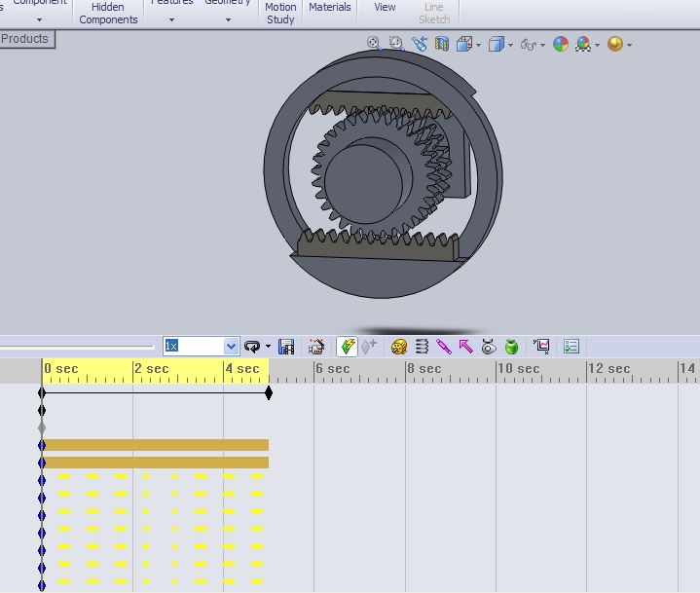Open the Playback Mode dropdown arrow
The height and width of the screenshot is (593, 700).
(268, 346)
